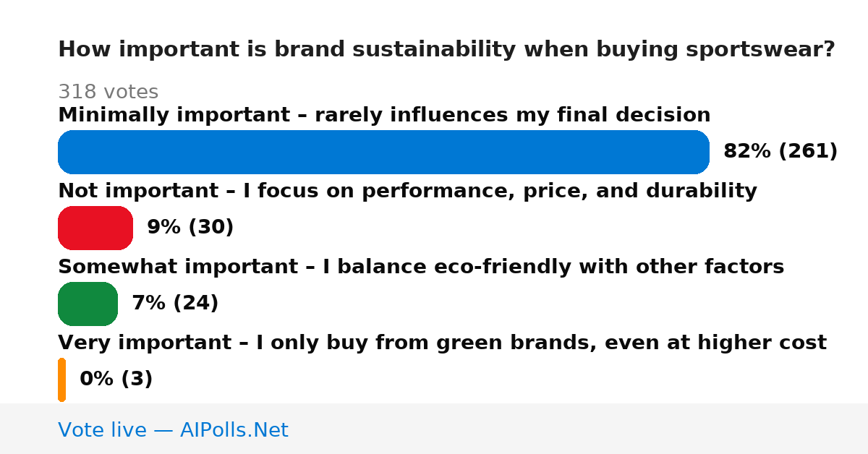Click the gray footer bar area
Viewport: 868px width, 454px height.
(x=434, y=429)
